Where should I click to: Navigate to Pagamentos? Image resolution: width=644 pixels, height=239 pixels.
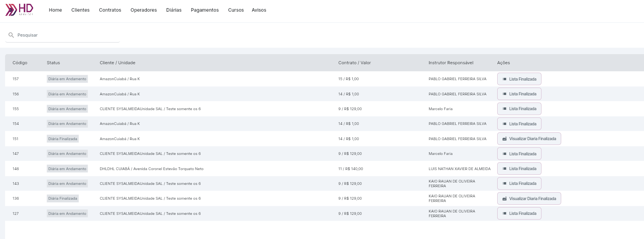pos(205,10)
